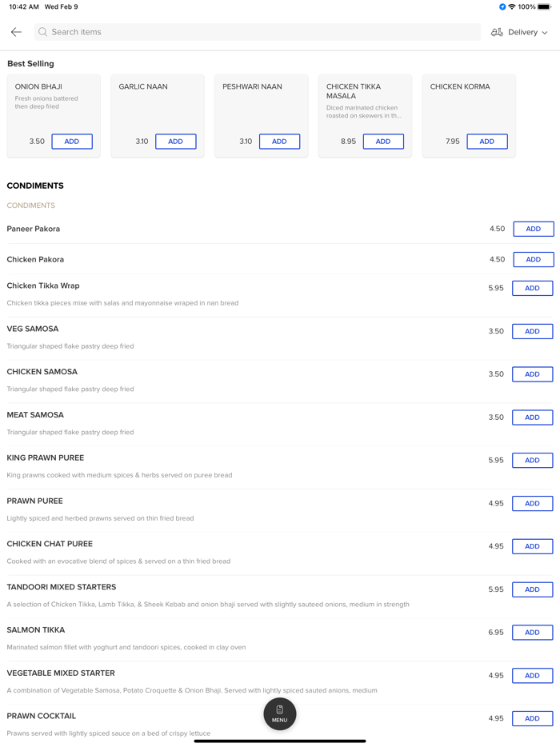560x747 pixels.
Task: Open the floating MENU button
Action: click(280, 714)
